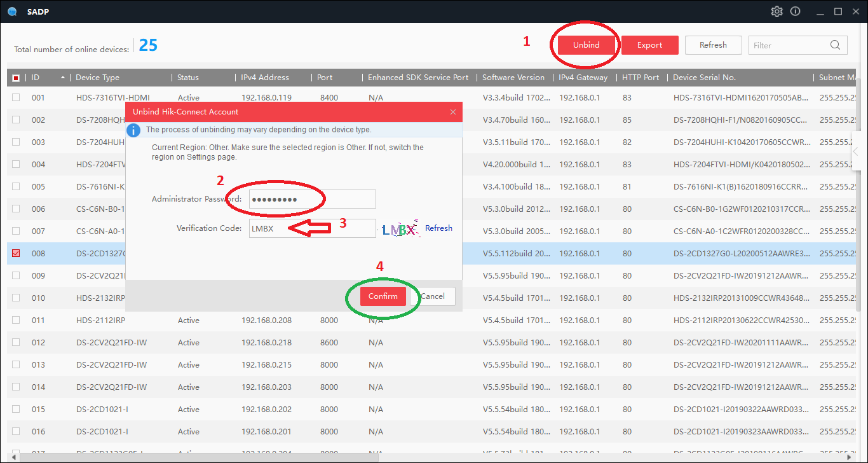Viewport: 868px width, 463px height.
Task: Expand the right side panel arrow
Action: pos(856,151)
